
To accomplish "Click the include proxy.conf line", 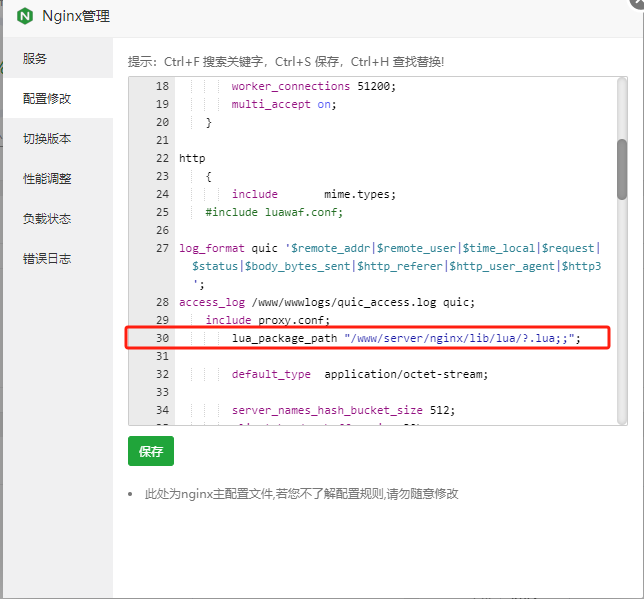I will click(267, 320).
